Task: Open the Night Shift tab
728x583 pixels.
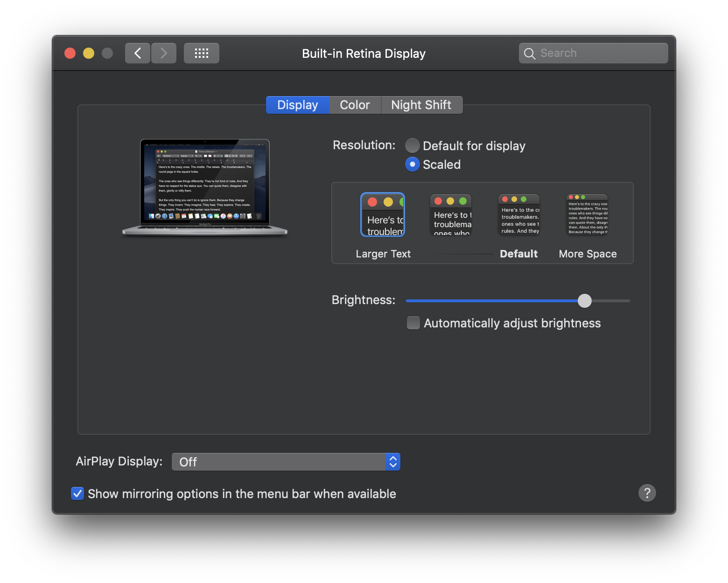Action: 421,104
